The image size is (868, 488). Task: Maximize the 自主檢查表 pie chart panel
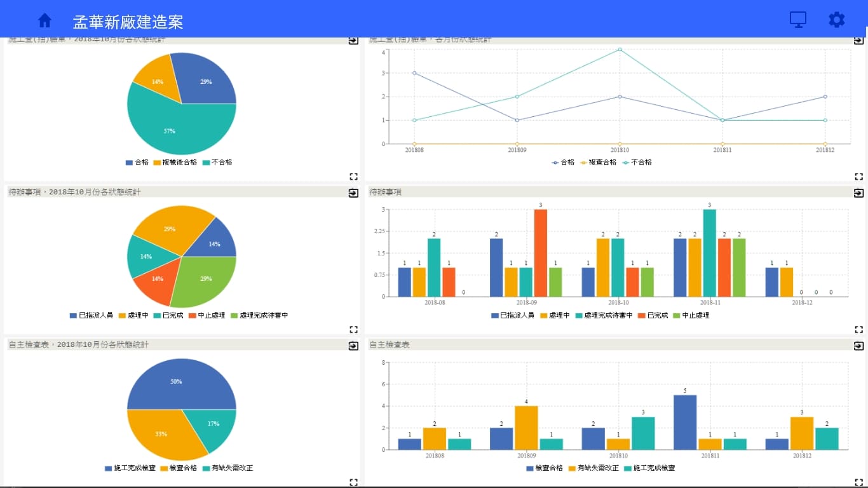point(354,482)
